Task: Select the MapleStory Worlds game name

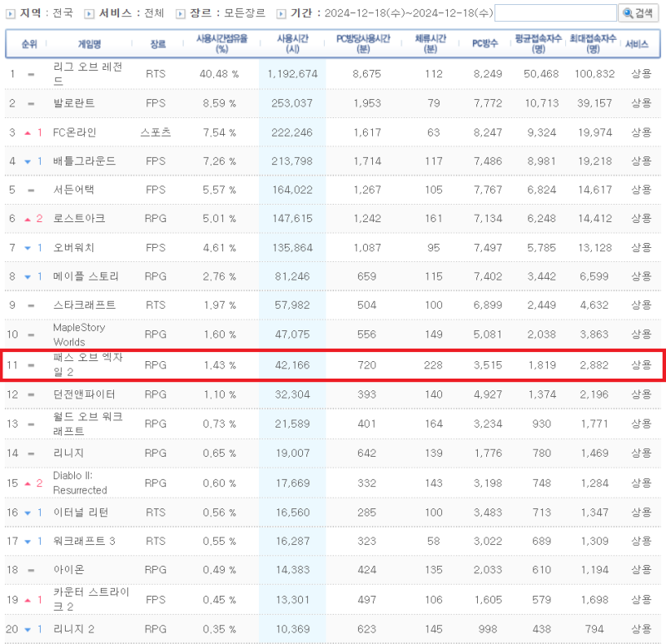Action: [79, 334]
